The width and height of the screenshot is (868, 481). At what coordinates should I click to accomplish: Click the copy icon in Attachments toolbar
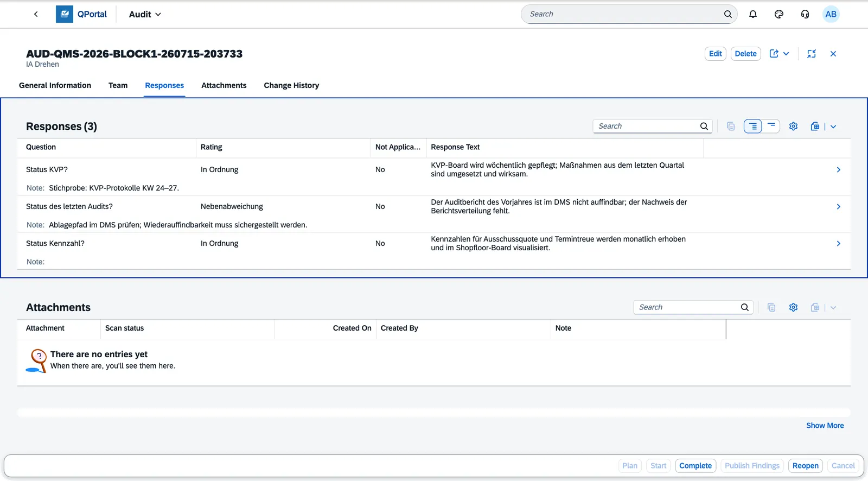[x=771, y=308]
